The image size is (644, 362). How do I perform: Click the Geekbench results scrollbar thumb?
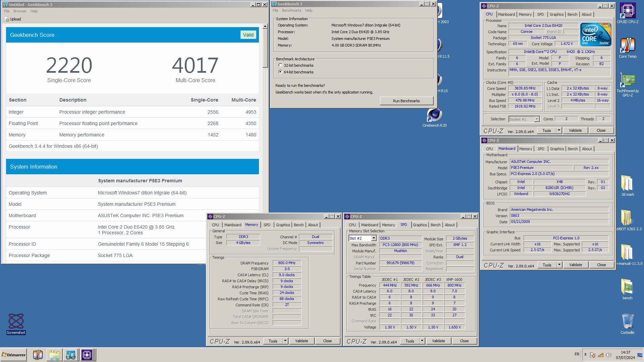(x=265, y=48)
